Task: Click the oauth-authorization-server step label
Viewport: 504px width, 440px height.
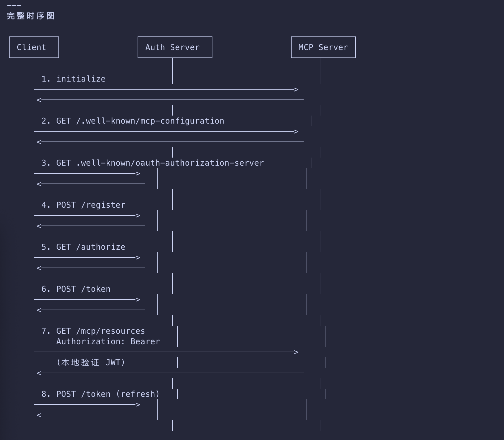Action: click(153, 163)
